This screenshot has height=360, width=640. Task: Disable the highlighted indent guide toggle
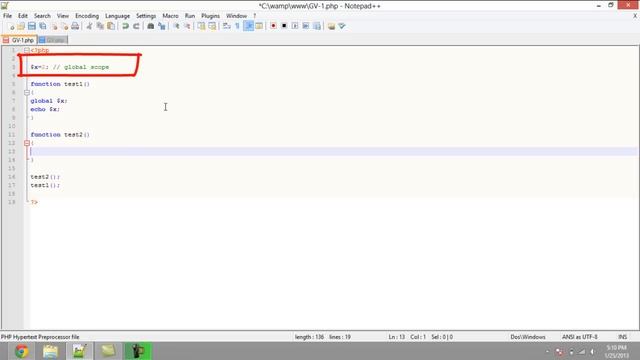click(x=248, y=26)
